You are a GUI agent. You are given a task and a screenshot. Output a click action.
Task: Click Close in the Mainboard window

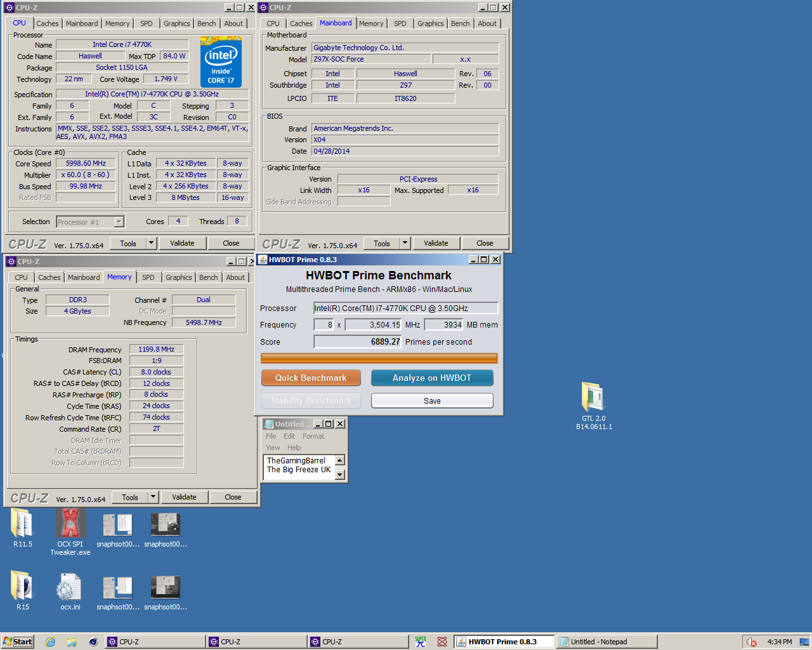[485, 243]
